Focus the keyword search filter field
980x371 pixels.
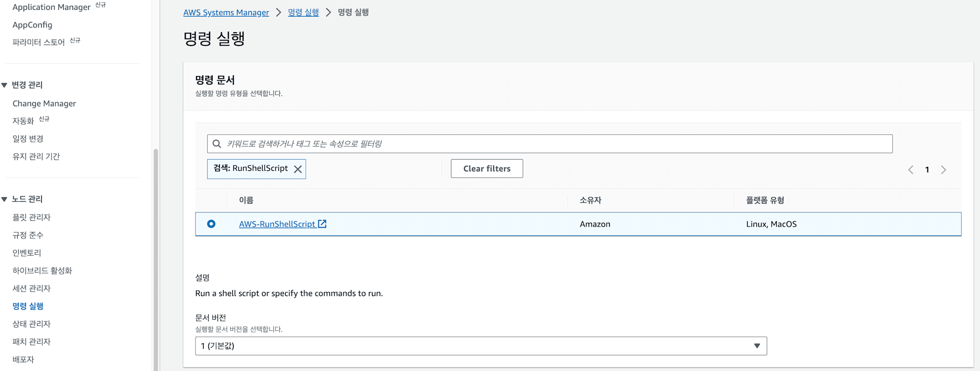coord(549,144)
